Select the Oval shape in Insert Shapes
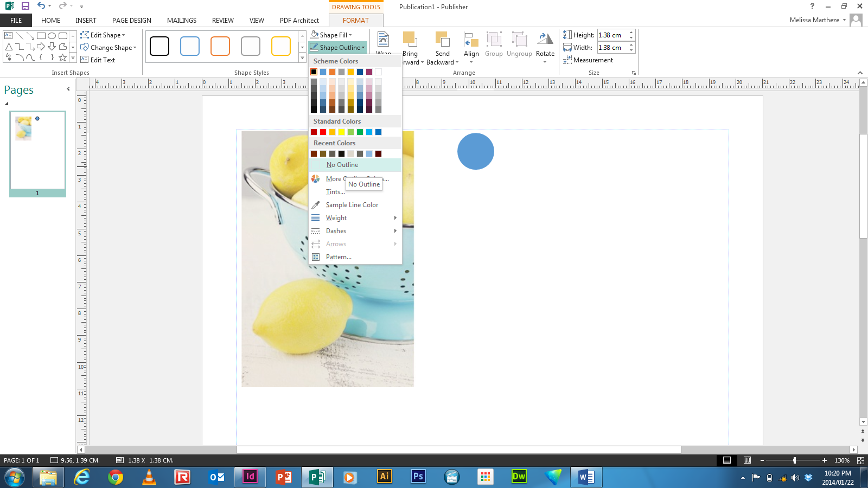Image resolution: width=868 pixels, height=488 pixels. tap(52, 35)
